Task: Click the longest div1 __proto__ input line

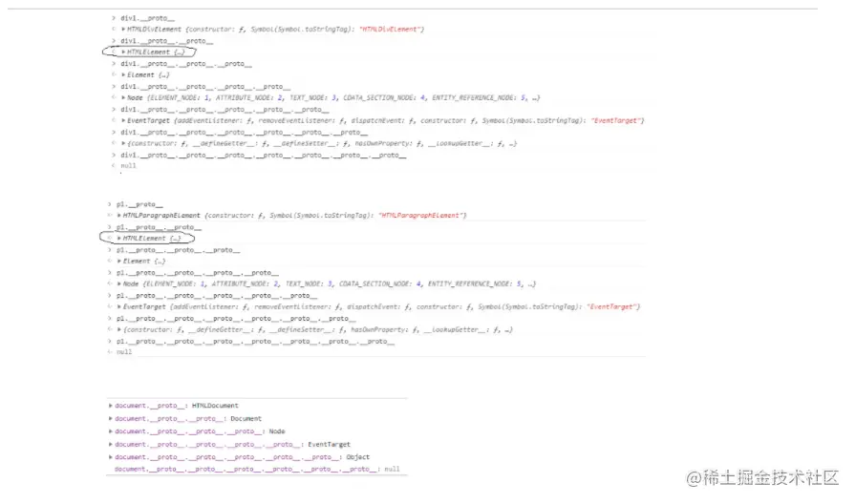Action: coord(263,156)
